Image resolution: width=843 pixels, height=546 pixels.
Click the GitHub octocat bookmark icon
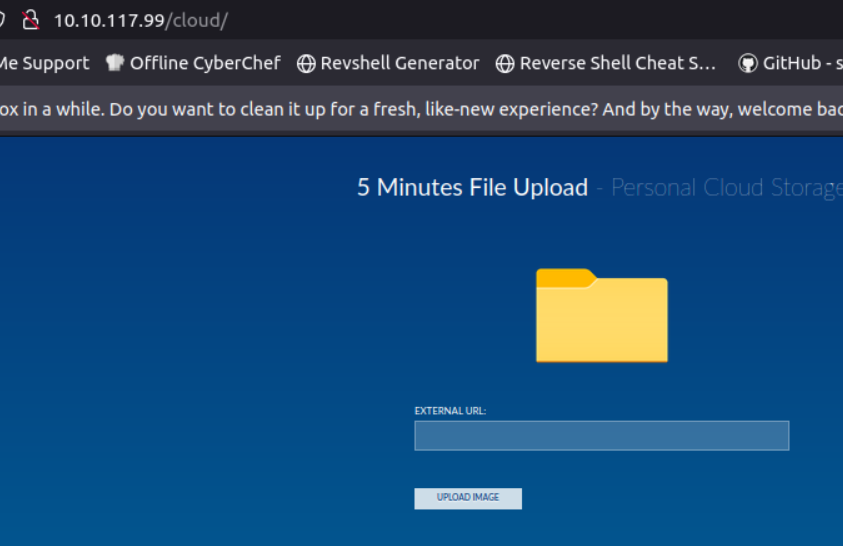[747, 64]
